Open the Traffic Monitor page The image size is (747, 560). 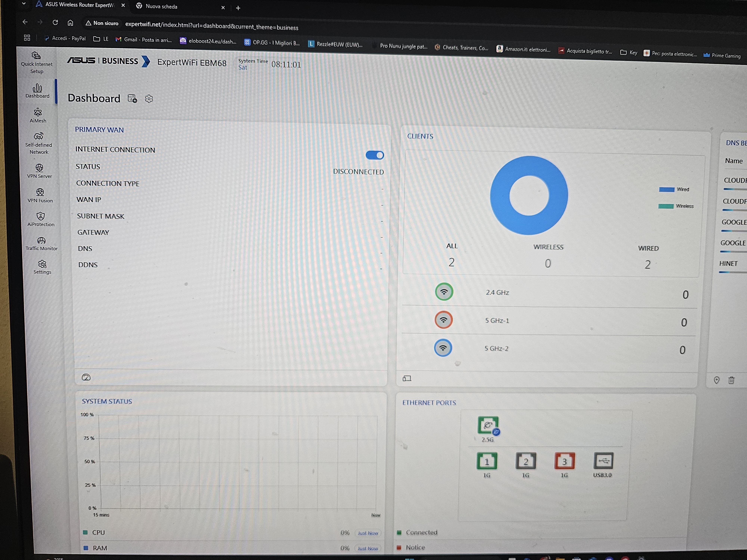click(x=41, y=243)
